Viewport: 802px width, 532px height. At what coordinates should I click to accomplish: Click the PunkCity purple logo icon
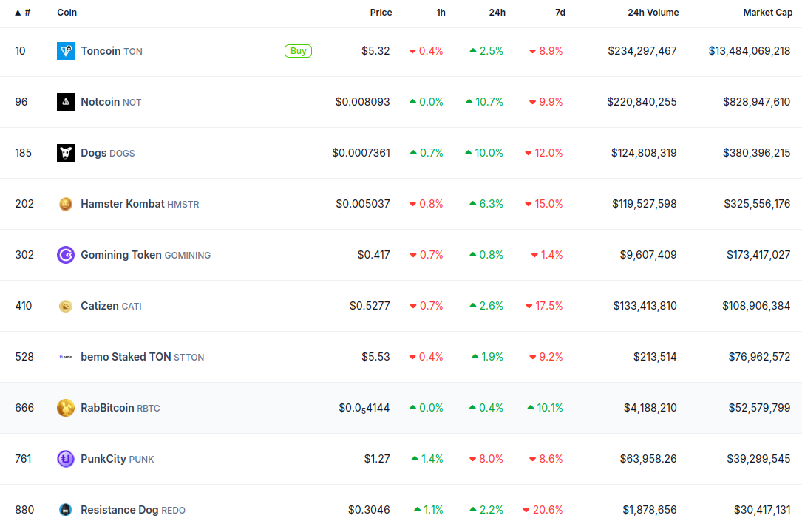click(x=66, y=459)
